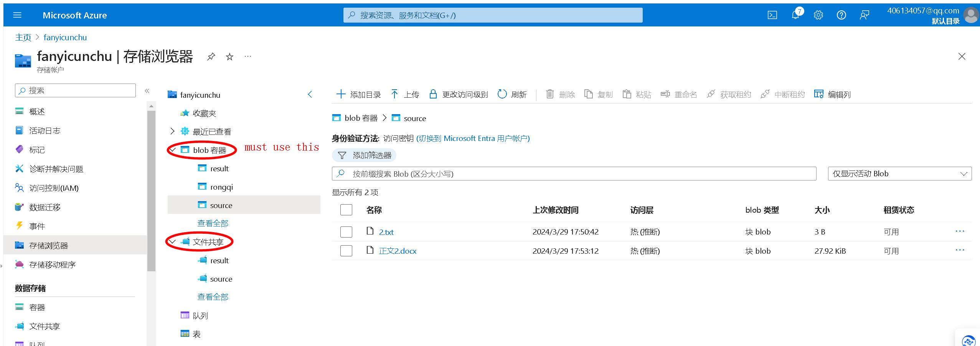Click the top search resources field

click(x=493, y=15)
